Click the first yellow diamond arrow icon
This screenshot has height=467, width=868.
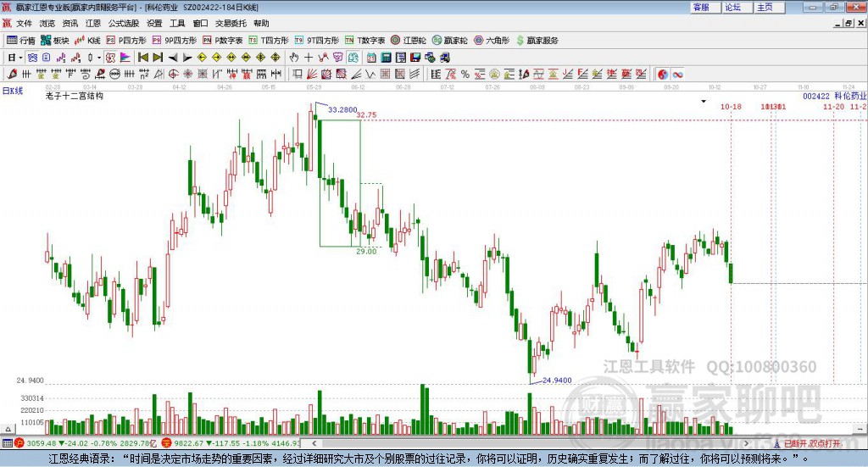click(x=202, y=58)
